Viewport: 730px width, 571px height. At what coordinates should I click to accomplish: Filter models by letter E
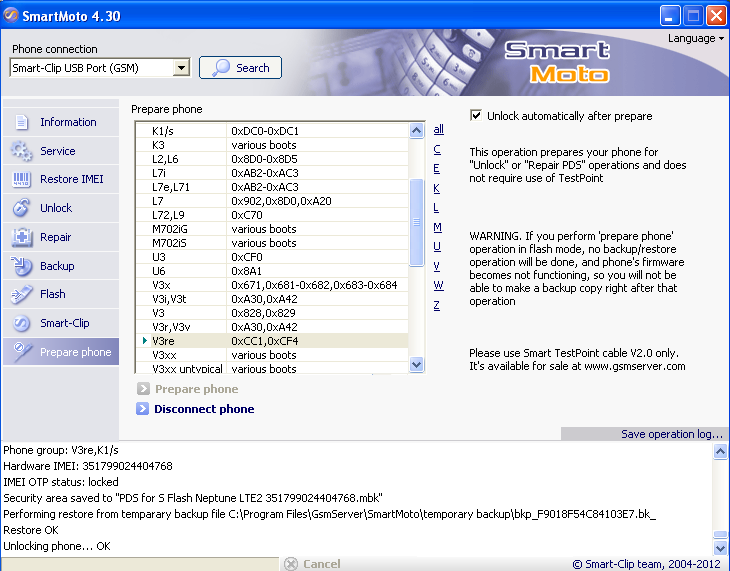coord(436,169)
